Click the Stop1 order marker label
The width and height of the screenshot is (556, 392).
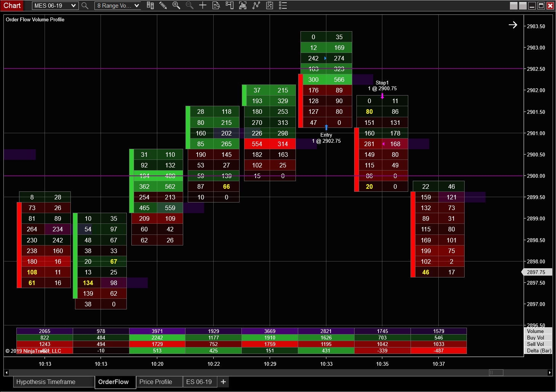pos(382,86)
